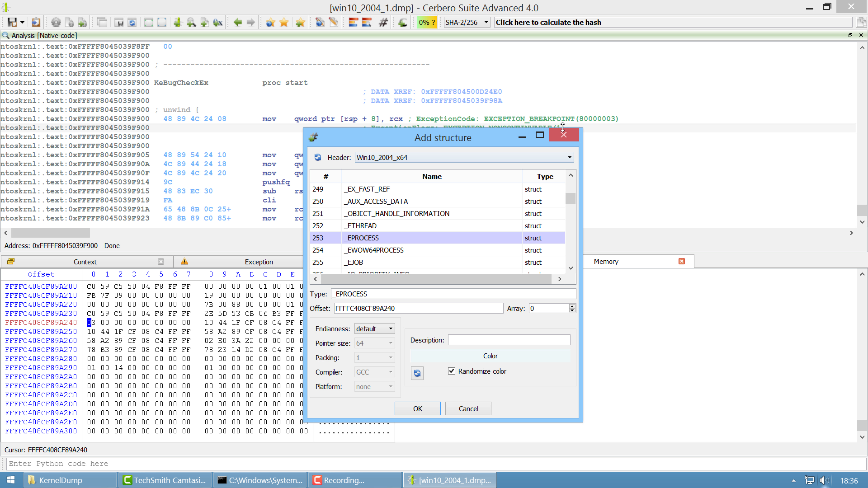The width and height of the screenshot is (868, 488).
Task: Navigate forward with the gray right arrow
Action: coord(251,22)
